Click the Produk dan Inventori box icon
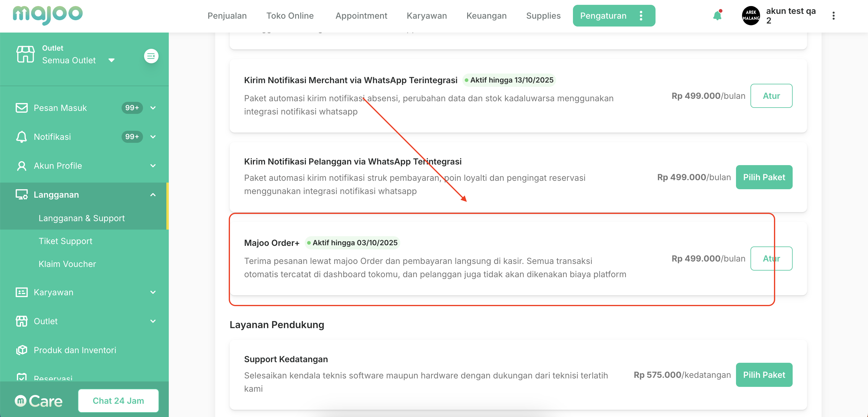Viewport: 868px width, 417px height. [x=22, y=350]
